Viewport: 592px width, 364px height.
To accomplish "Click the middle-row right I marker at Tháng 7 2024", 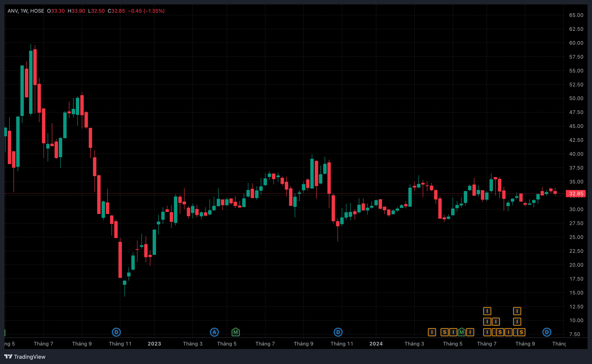I will (496, 322).
